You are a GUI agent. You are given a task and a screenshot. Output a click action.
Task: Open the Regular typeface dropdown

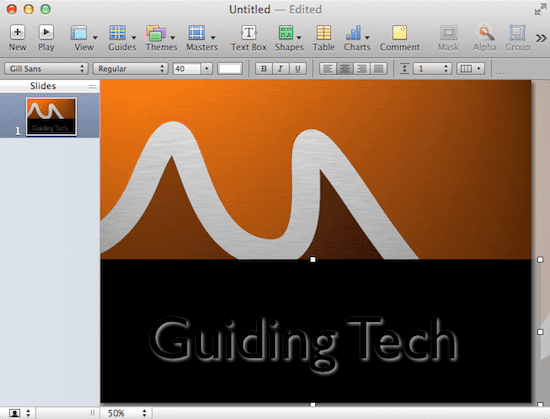(x=129, y=69)
